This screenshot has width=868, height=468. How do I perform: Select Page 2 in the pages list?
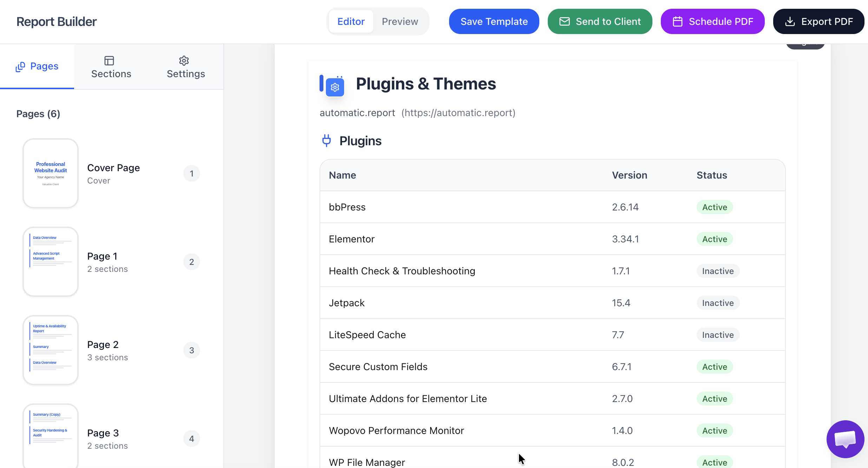pyautogui.click(x=103, y=344)
